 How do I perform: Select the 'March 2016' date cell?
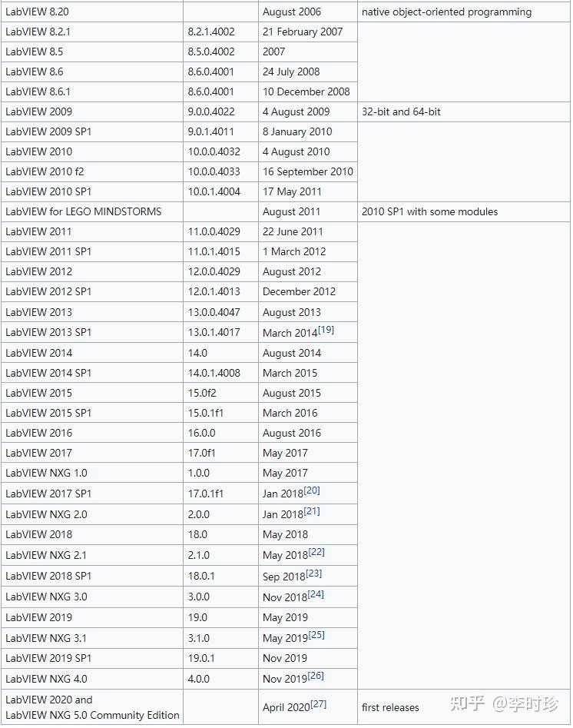point(307,412)
